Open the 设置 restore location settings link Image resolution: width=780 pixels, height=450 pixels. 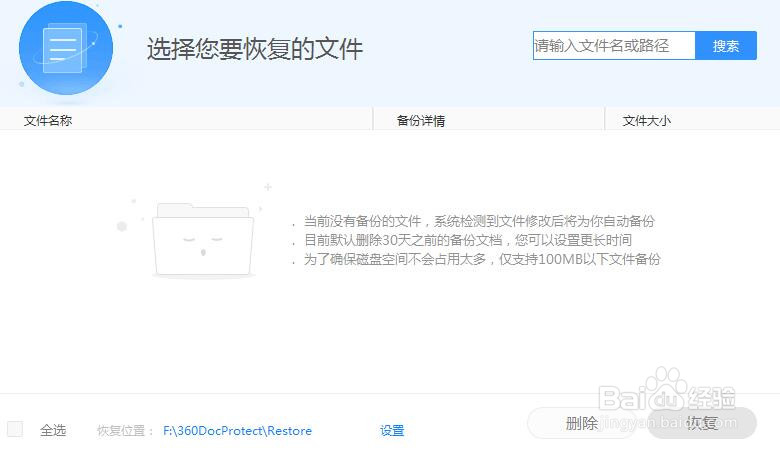(392, 431)
